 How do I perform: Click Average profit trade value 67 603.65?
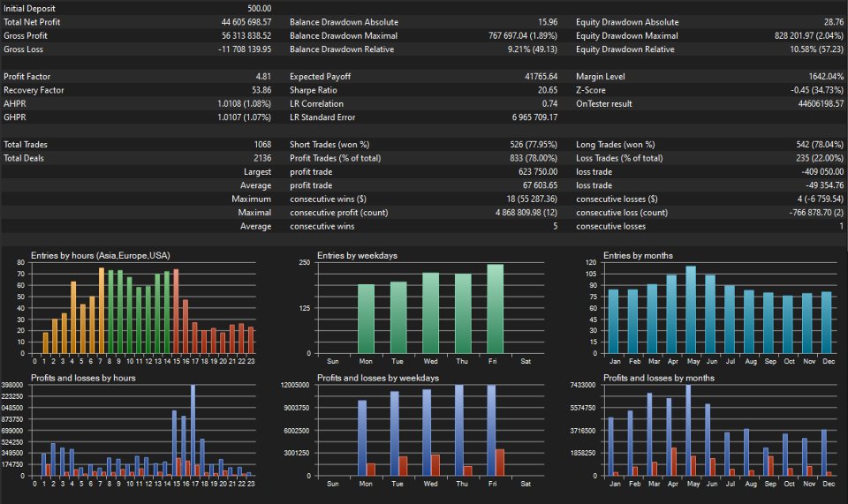540,185
